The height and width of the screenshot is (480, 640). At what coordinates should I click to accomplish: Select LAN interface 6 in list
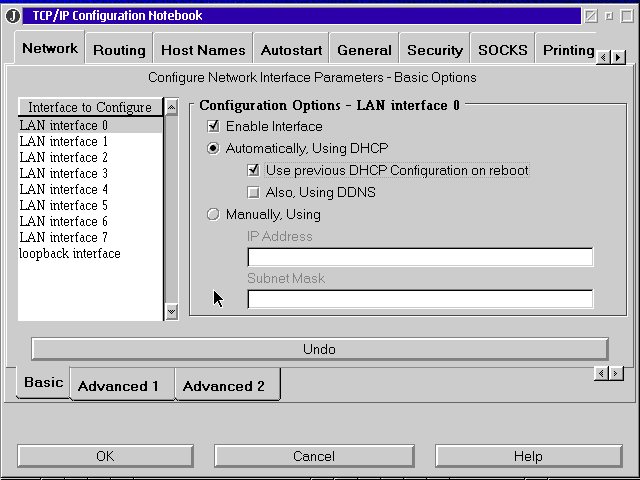pos(90,221)
